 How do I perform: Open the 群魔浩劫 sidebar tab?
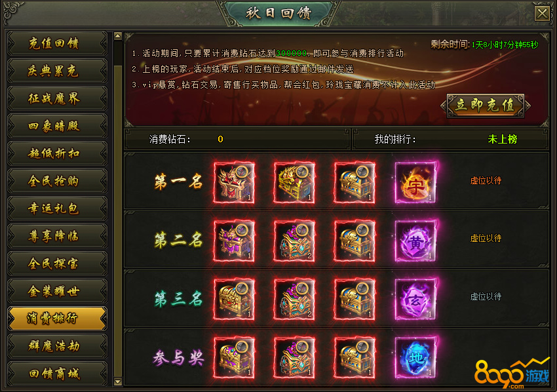pyautogui.click(x=57, y=346)
